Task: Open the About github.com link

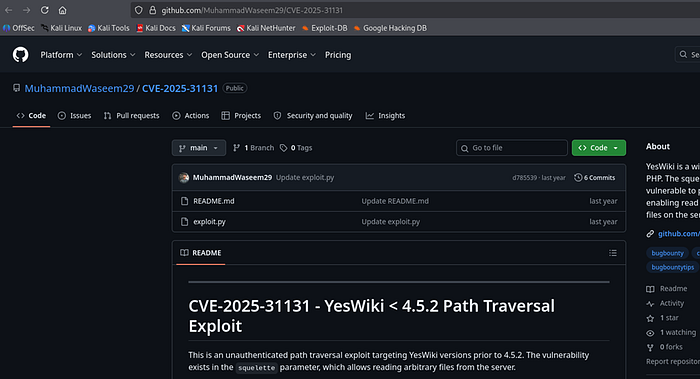Action: tap(679, 233)
